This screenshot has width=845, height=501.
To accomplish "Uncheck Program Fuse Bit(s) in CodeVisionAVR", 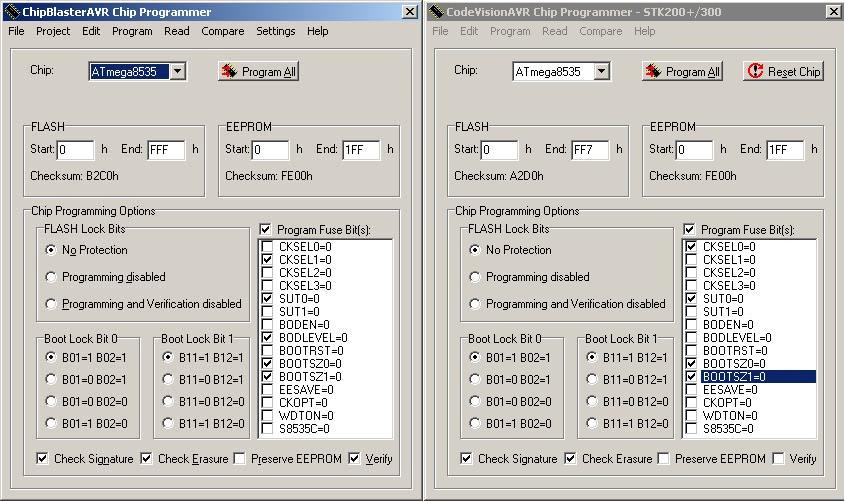I will (x=689, y=230).
